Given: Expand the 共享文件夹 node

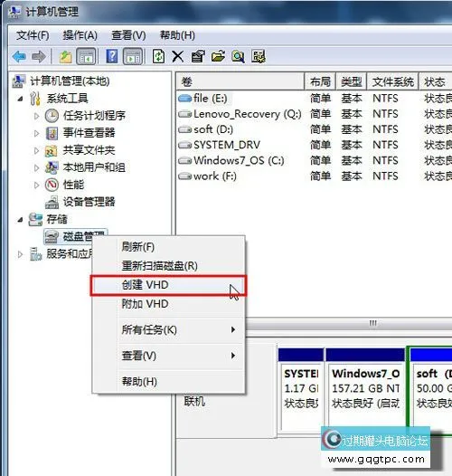Looking at the screenshot, I should tap(36, 150).
